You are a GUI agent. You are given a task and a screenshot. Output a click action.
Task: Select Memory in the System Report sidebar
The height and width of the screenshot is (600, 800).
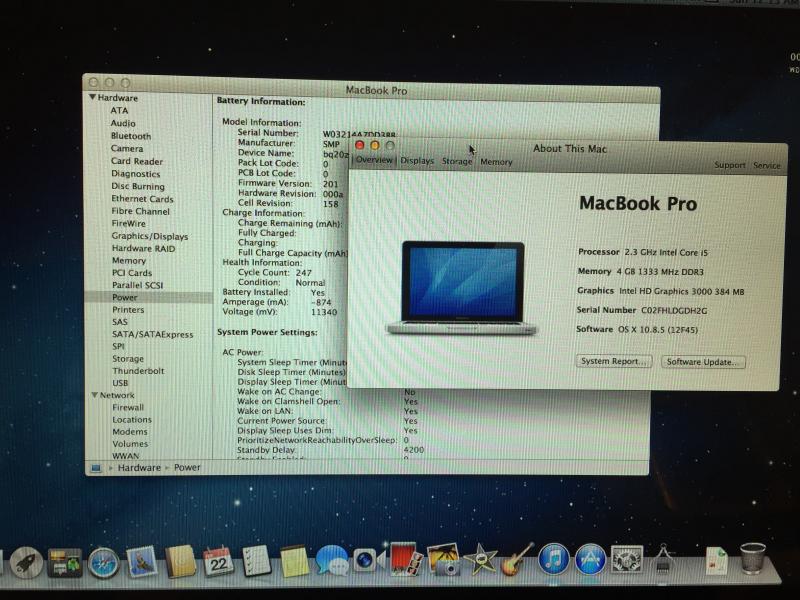(129, 261)
